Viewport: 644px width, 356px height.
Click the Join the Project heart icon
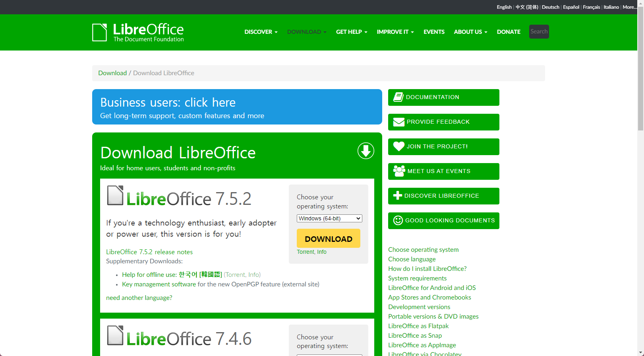pos(399,146)
